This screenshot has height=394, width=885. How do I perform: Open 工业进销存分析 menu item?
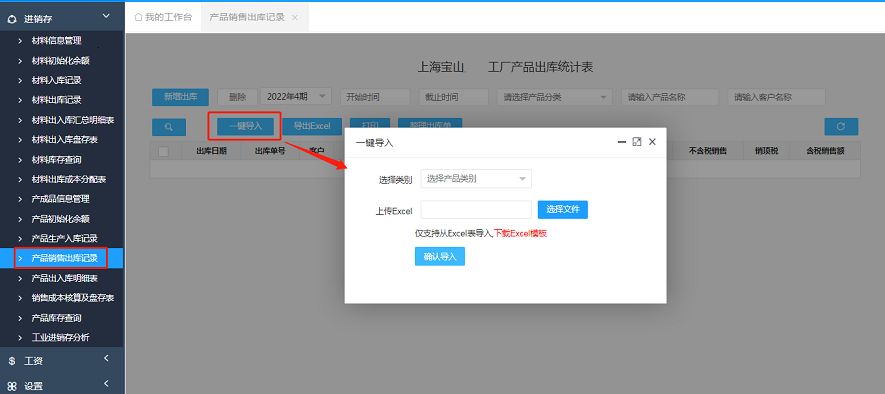pos(62,338)
